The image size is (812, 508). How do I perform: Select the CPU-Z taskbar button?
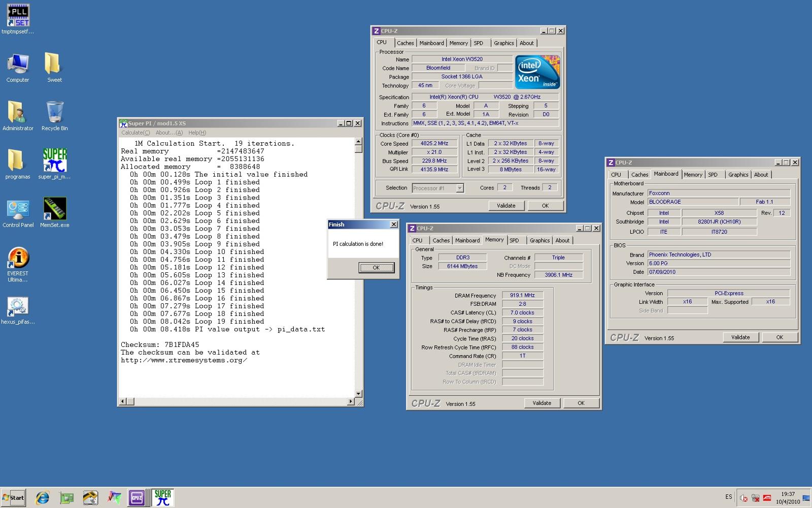click(137, 498)
